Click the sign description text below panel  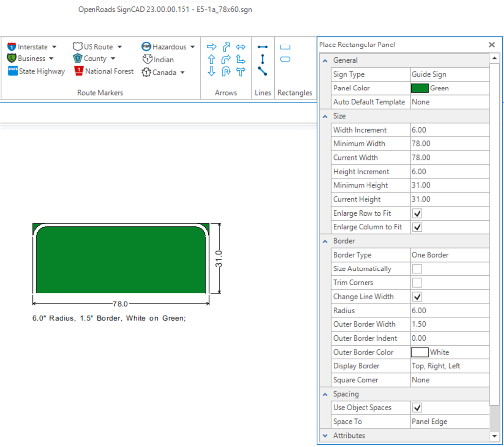coord(109,318)
